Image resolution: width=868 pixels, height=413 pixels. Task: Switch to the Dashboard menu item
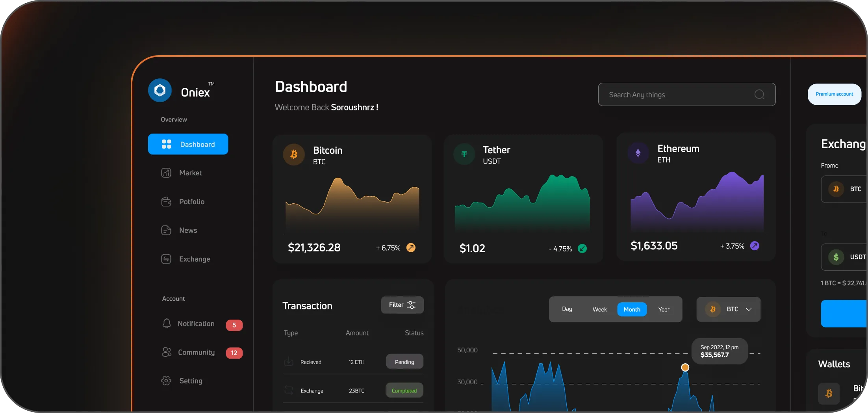pos(188,144)
